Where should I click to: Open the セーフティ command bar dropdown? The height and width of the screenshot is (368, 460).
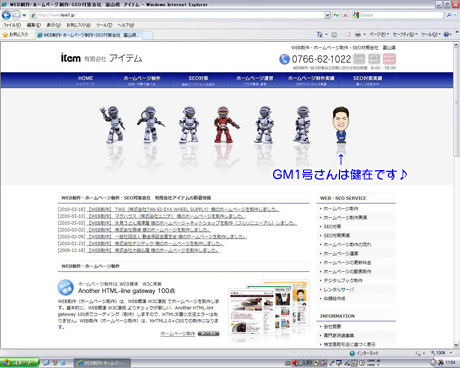pyautogui.click(x=405, y=34)
